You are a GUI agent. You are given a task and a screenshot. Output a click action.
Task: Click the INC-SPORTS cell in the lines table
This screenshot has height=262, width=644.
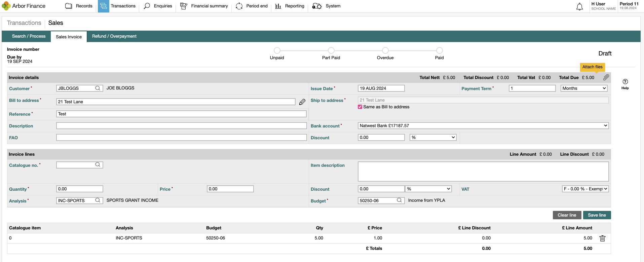pyautogui.click(x=129, y=238)
